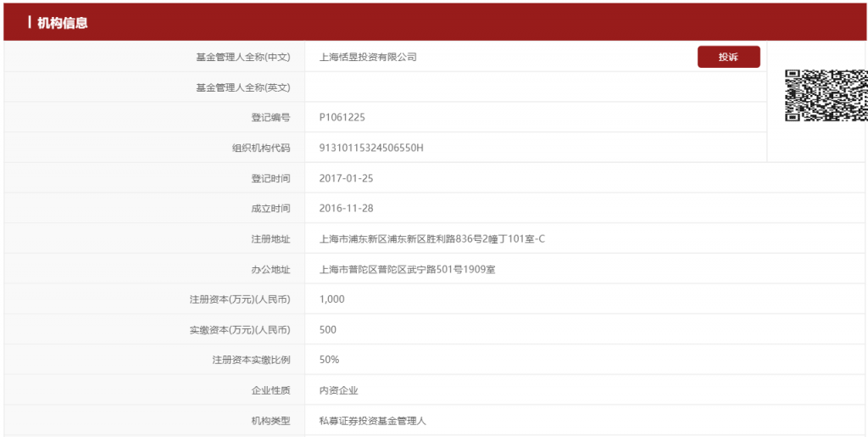Click the 成立时间 label

271,209
